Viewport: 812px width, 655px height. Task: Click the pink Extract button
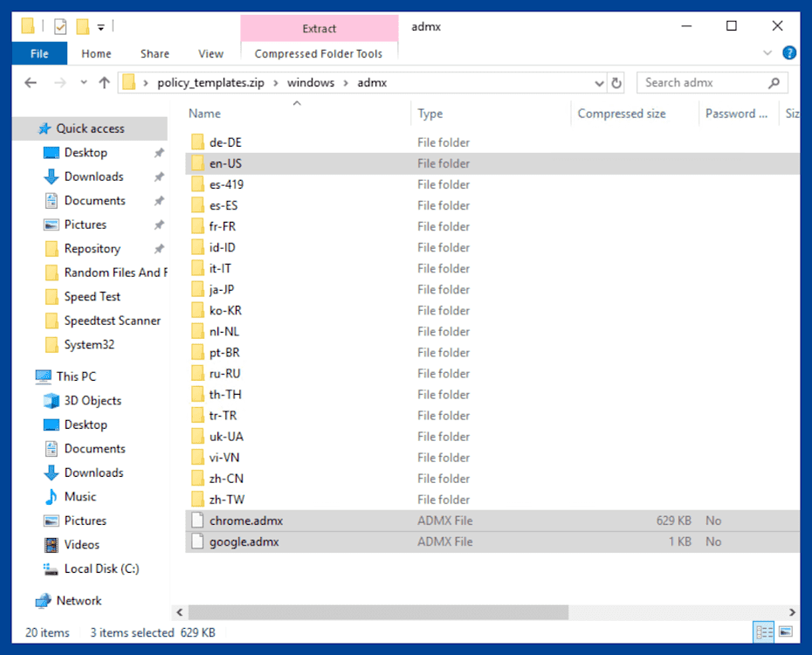tap(319, 27)
